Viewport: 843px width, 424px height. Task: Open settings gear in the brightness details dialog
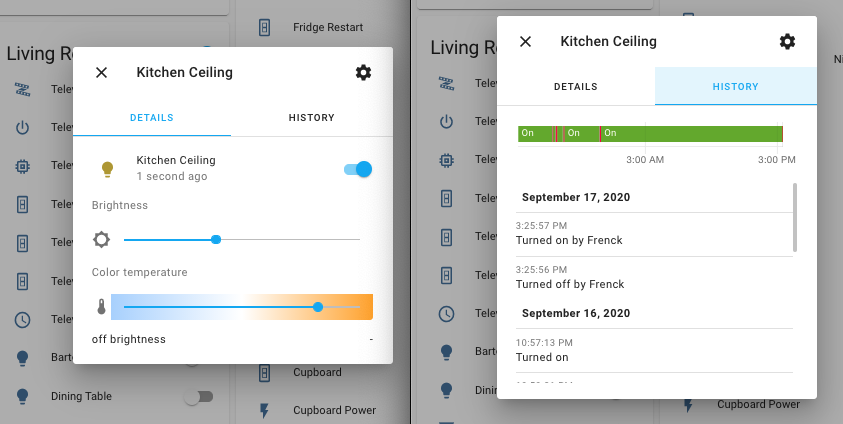(363, 73)
